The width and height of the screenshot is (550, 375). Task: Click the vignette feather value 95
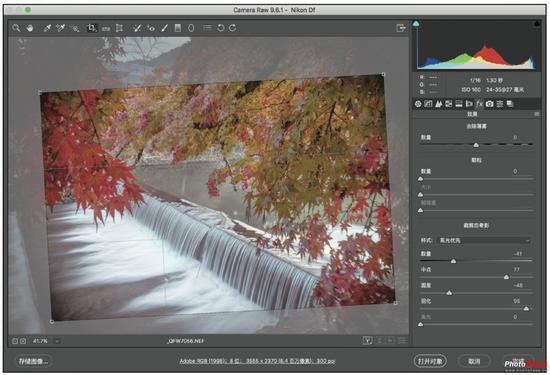click(516, 301)
